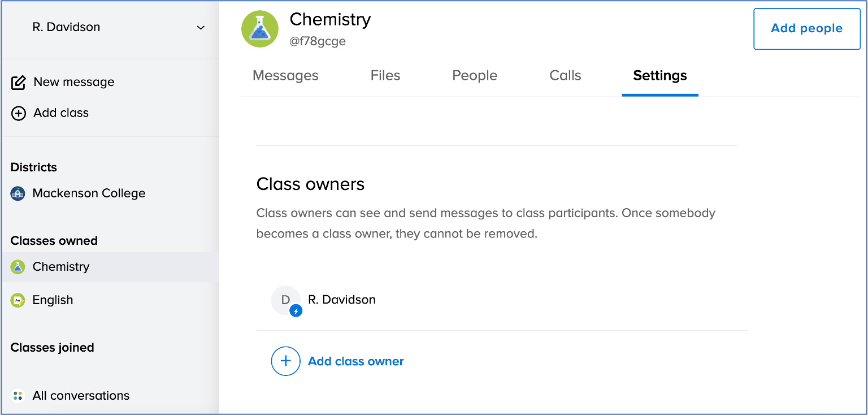Open the Files tab
This screenshot has width=868, height=415.
385,76
